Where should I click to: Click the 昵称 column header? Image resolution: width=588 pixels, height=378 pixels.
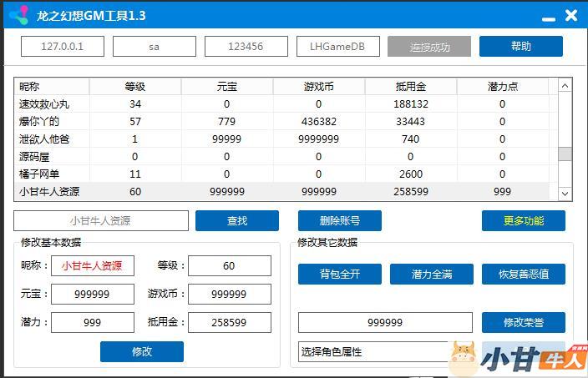(x=29, y=87)
